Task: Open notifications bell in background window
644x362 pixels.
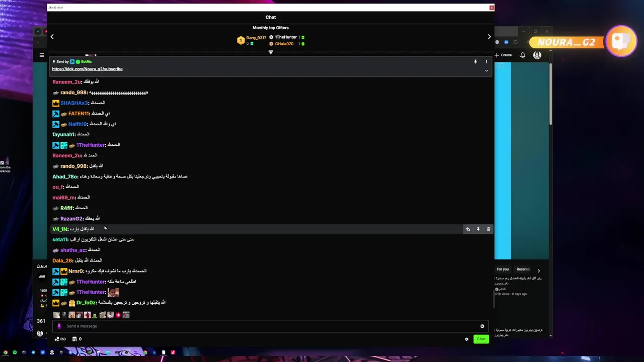Action: coord(522,55)
